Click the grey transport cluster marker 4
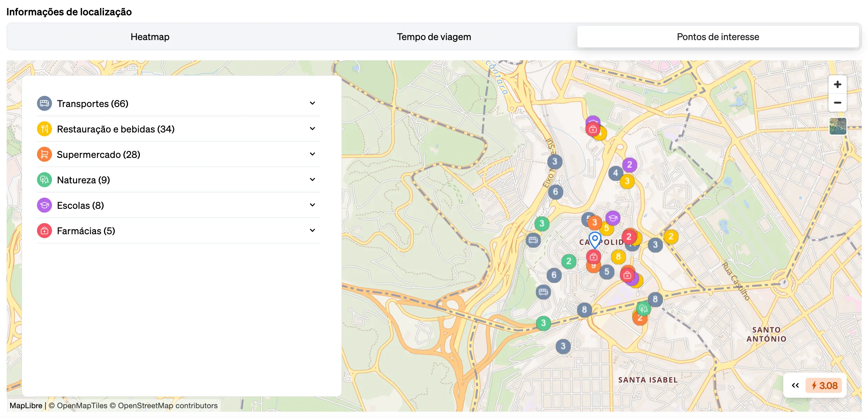This screenshot has width=868, height=419. tap(615, 173)
